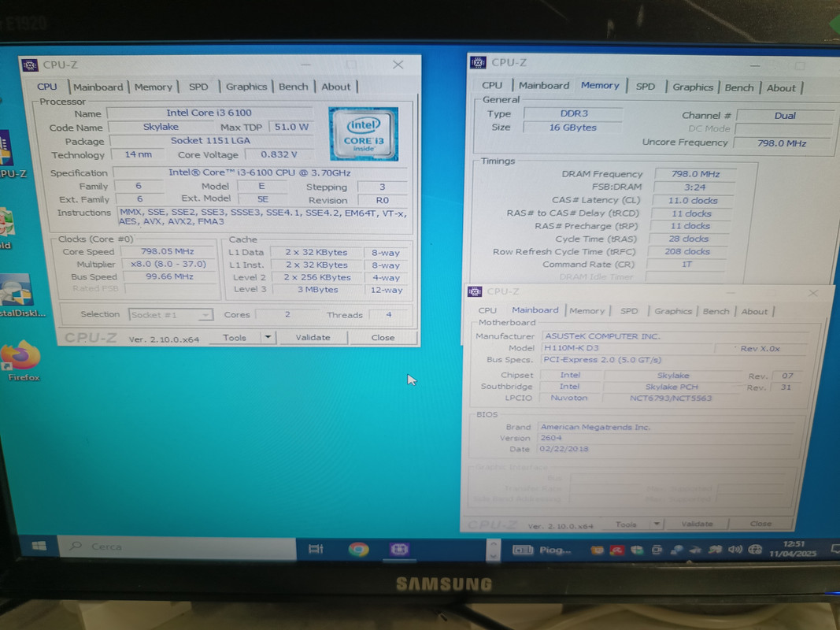Open the Selection Socket #1 dropdown

(171, 314)
